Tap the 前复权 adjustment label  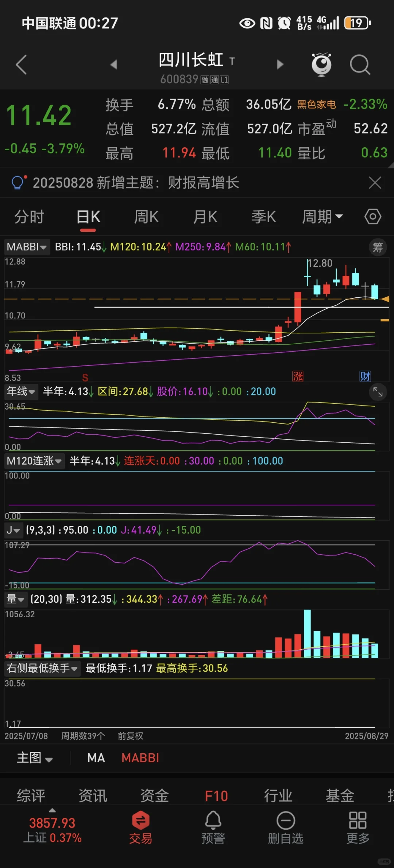click(x=130, y=736)
